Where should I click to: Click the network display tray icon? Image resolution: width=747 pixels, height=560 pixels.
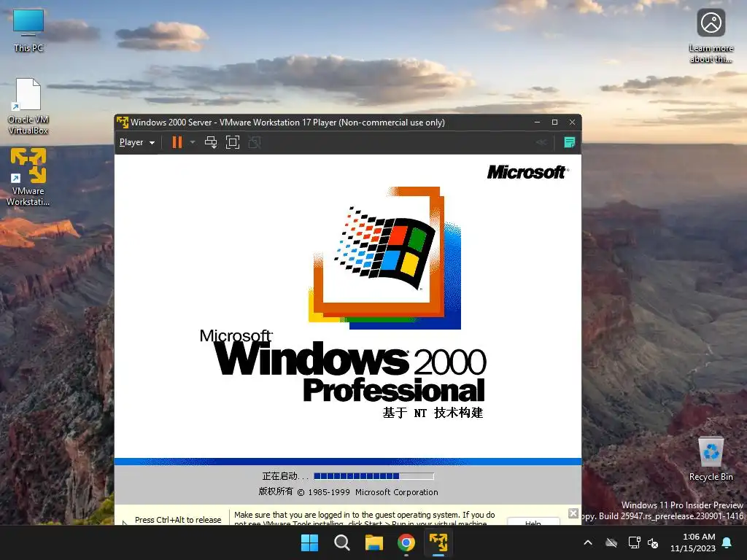634,542
